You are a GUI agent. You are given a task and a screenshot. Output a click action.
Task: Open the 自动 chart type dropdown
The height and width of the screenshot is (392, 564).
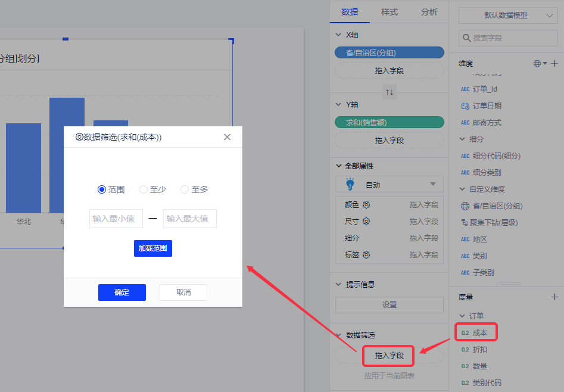point(389,185)
